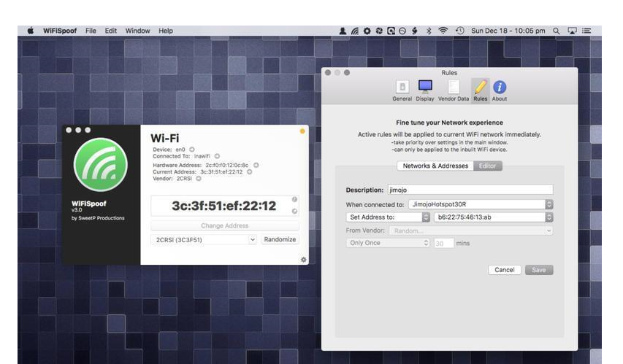623x364 pixels.
Task: Open the WiFiSpoof menu bar status icon
Action: tap(355, 31)
